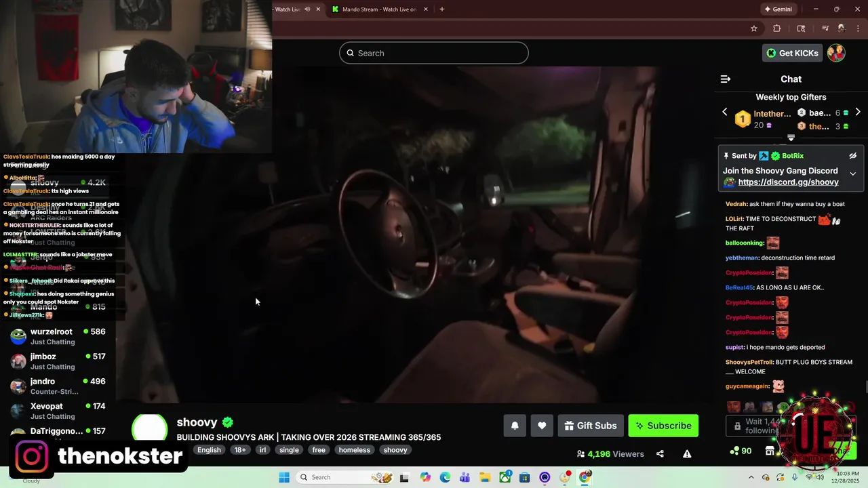Viewport: 868px width, 488px height.
Task: Open the Xbox app from the taskbar
Action: (x=505, y=477)
